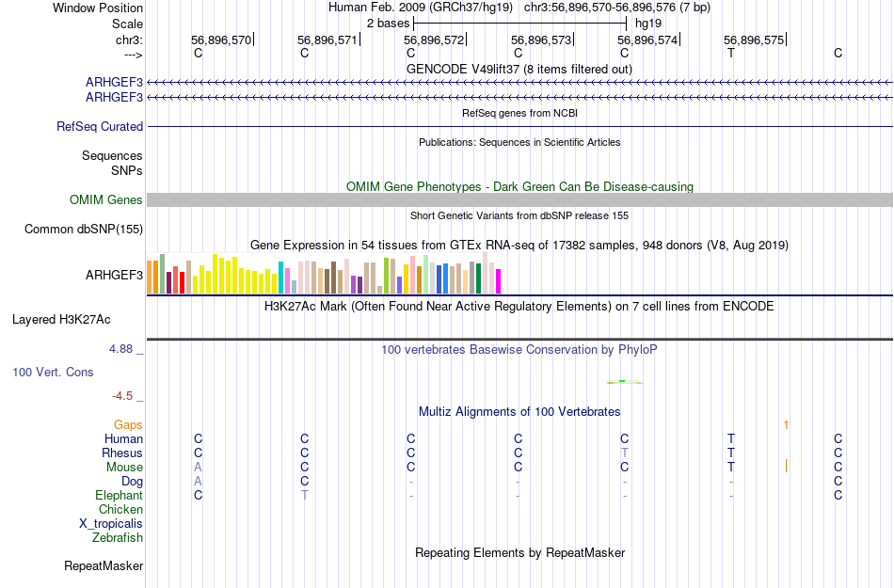Click the Elephant species label
The width and height of the screenshot is (894, 588).
click(x=120, y=495)
